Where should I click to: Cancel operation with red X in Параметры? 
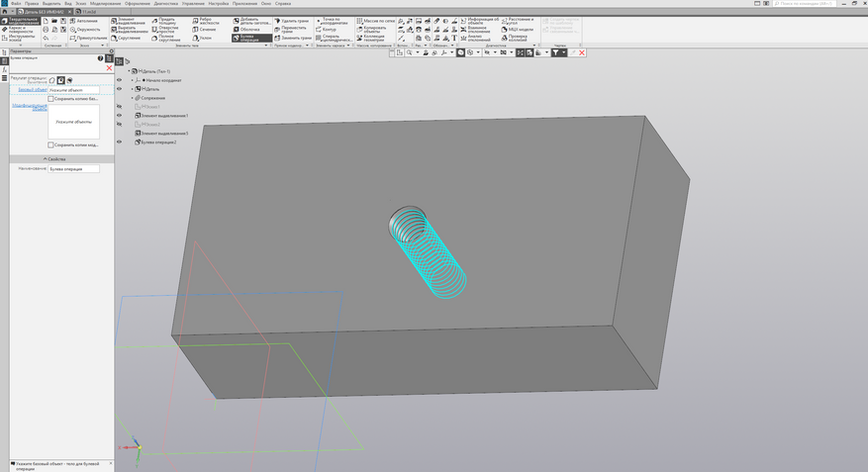coord(109,68)
